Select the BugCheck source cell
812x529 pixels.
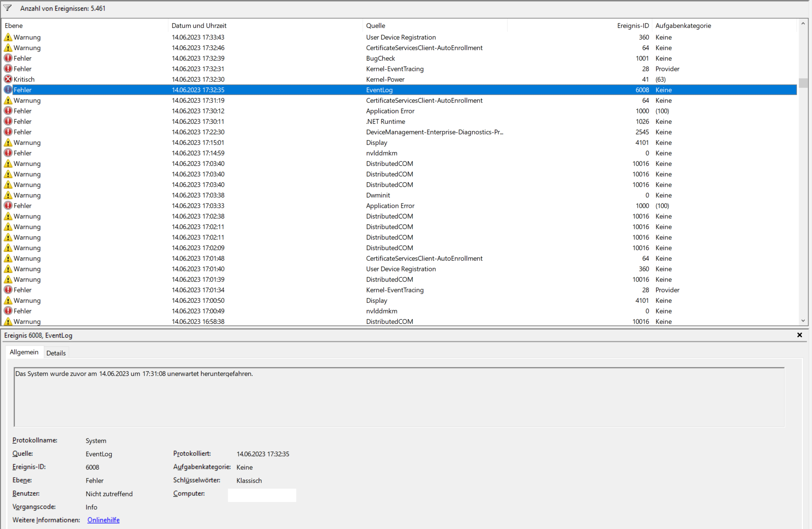(381, 58)
